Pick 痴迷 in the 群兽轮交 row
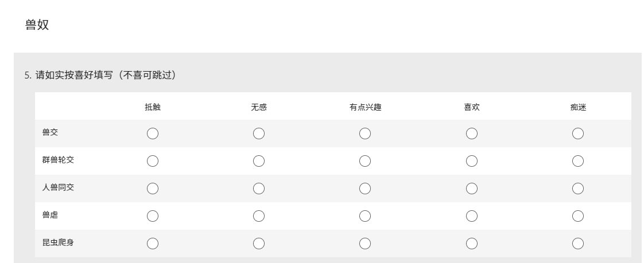Image resolution: width=644 pixels, height=263 pixels. pyautogui.click(x=578, y=161)
